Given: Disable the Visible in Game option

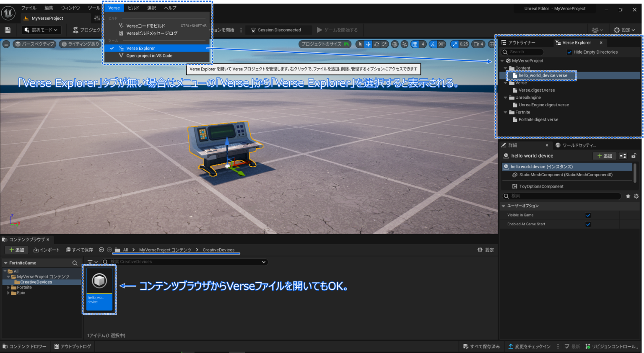Looking at the screenshot, I should tap(588, 215).
